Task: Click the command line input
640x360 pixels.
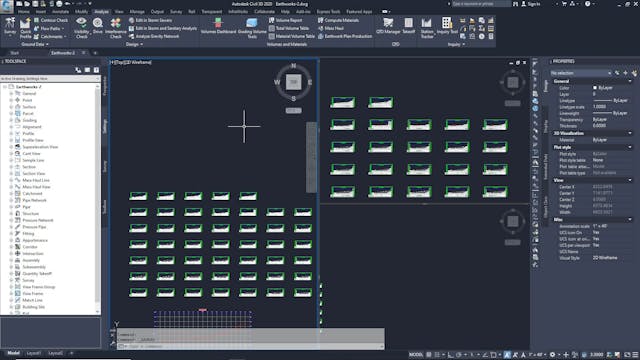Action: click(250, 346)
